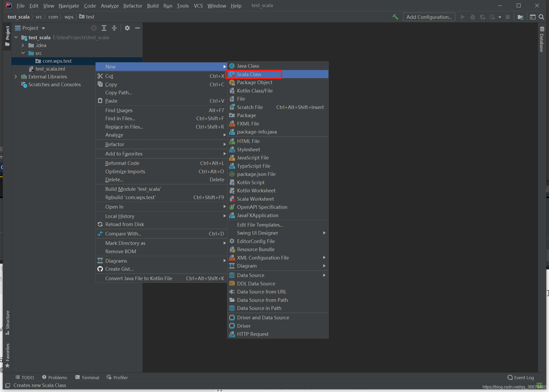This screenshot has height=392, width=549.
Task: Click the Run play icon in toolbar
Action: click(462, 17)
